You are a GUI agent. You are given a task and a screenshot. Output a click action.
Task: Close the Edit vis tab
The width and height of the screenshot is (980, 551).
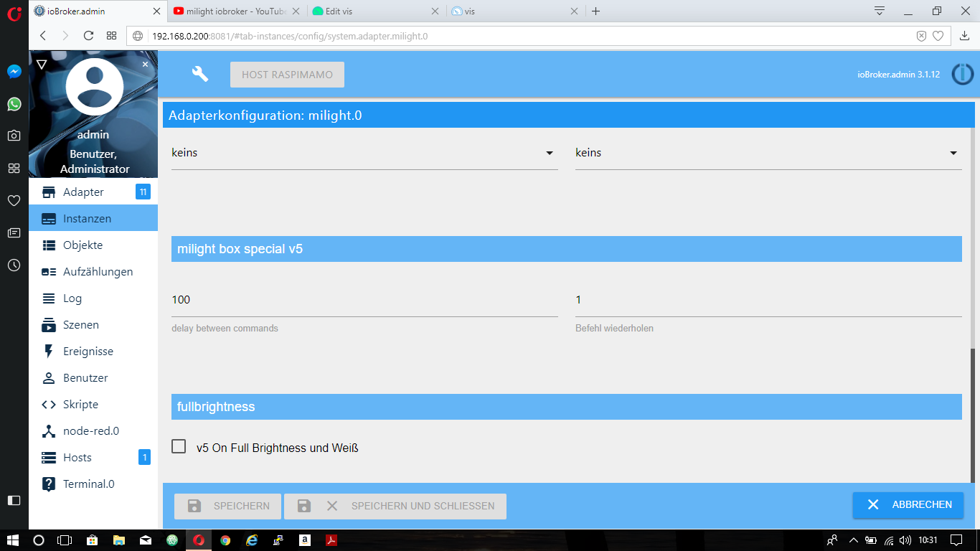pos(434,11)
